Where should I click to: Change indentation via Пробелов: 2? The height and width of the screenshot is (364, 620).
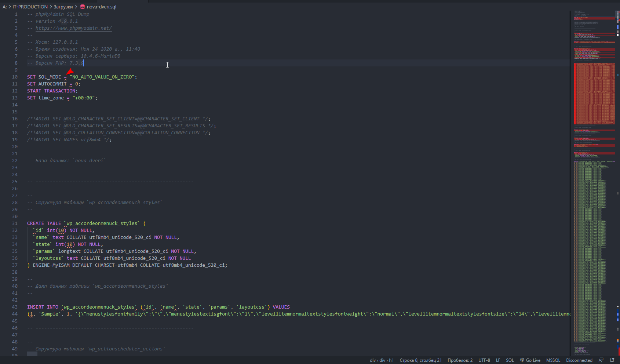pos(460,360)
